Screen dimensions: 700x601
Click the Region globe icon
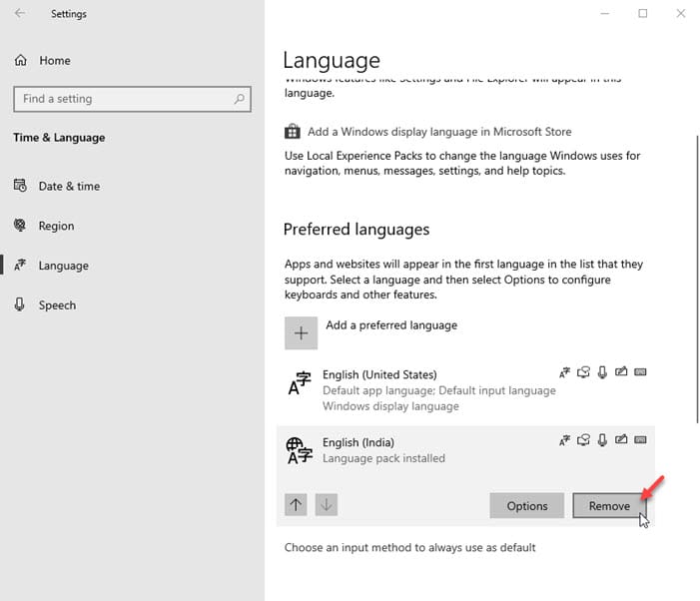pyautogui.click(x=20, y=225)
